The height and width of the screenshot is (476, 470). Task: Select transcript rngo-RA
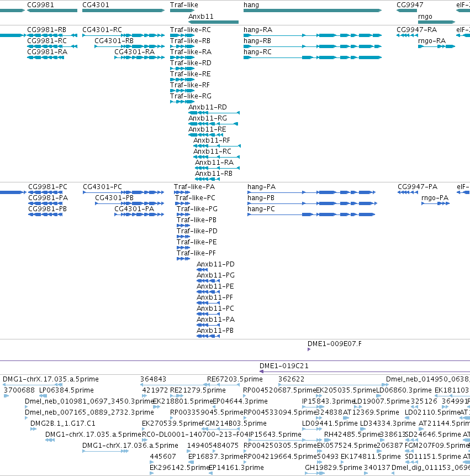pyautogui.click(x=432, y=41)
